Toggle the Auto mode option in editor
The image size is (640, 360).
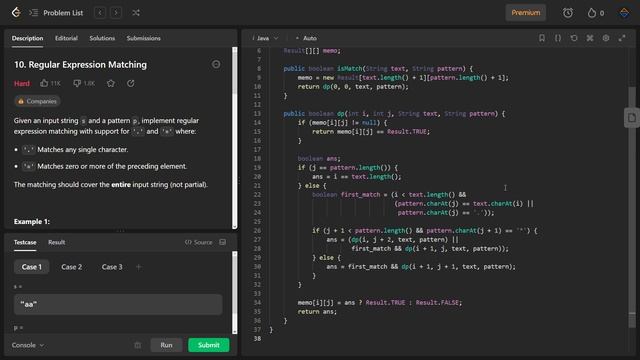306,38
